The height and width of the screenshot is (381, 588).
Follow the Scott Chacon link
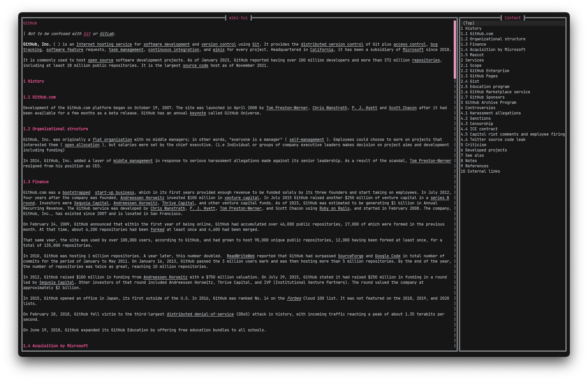(x=403, y=108)
